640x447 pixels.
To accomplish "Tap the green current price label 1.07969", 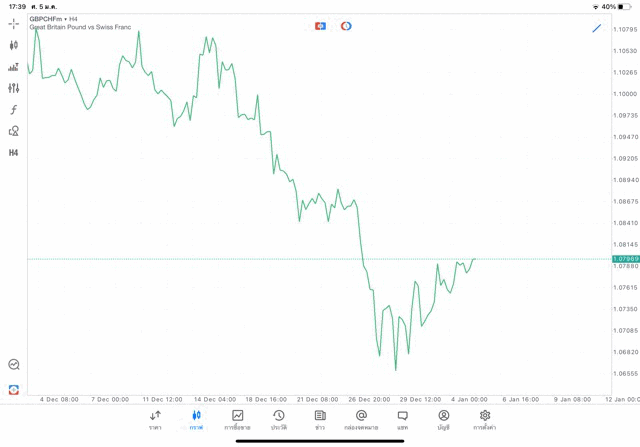I will (625, 259).
